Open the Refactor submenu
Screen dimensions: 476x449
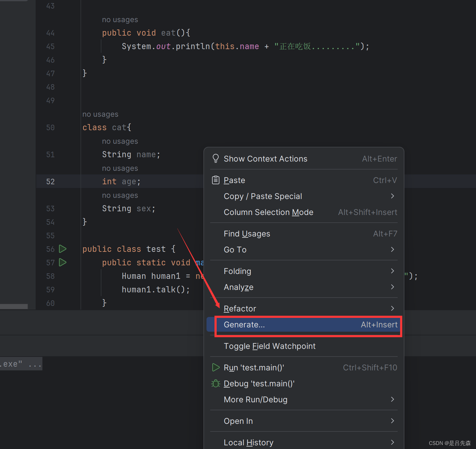point(304,309)
